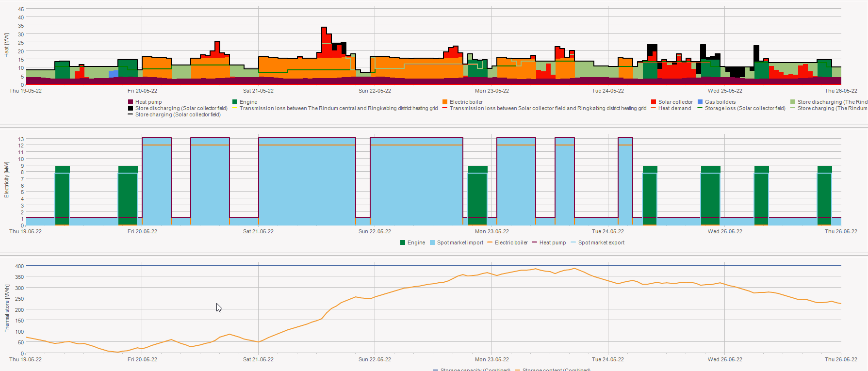
Task: Click the orange Electric boiler swatch in heat legend
Action: pyautogui.click(x=445, y=102)
